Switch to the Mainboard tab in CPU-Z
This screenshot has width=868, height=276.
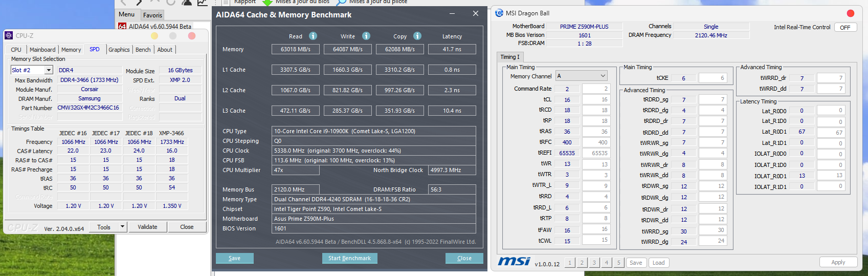point(42,50)
